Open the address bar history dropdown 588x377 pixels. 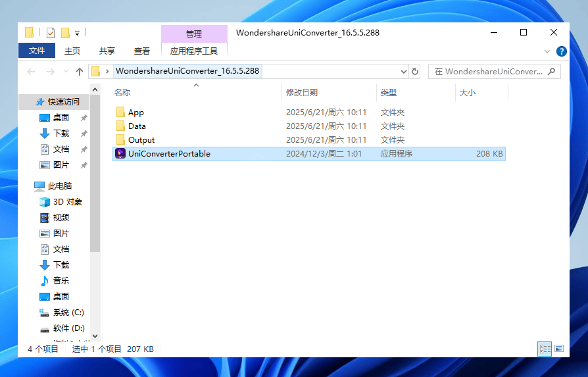coord(403,71)
